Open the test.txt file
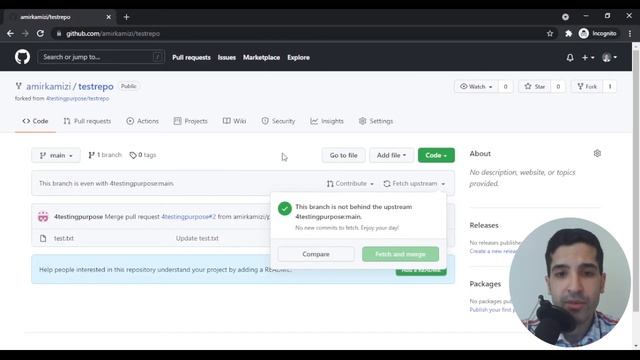This screenshot has height=360, width=640. [64, 238]
